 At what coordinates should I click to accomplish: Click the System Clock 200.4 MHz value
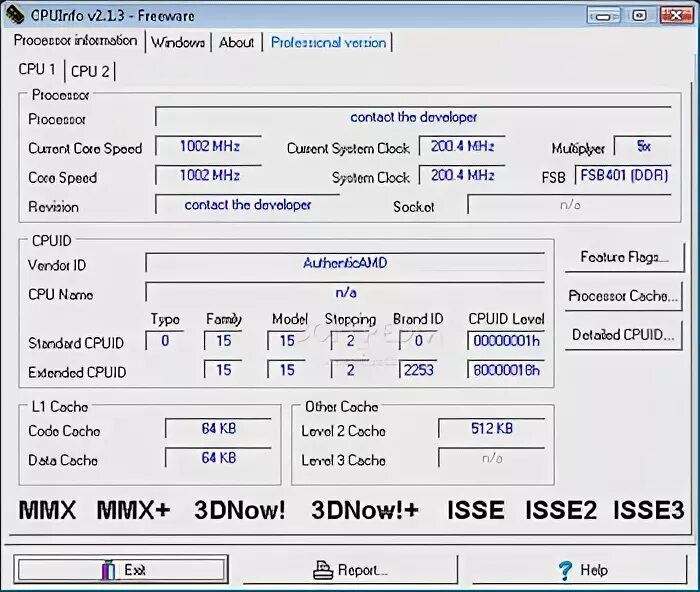(x=462, y=175)
